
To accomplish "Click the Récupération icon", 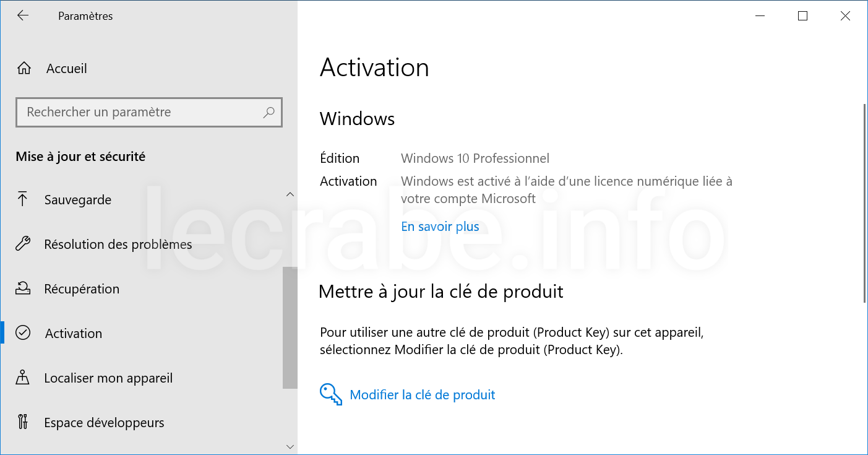I will [23, 288].
